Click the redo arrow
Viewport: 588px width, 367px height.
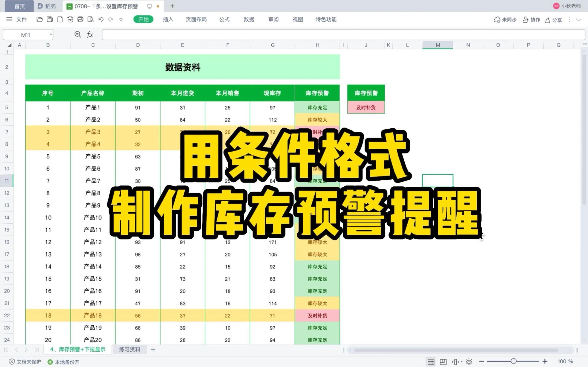pos(111,19)
